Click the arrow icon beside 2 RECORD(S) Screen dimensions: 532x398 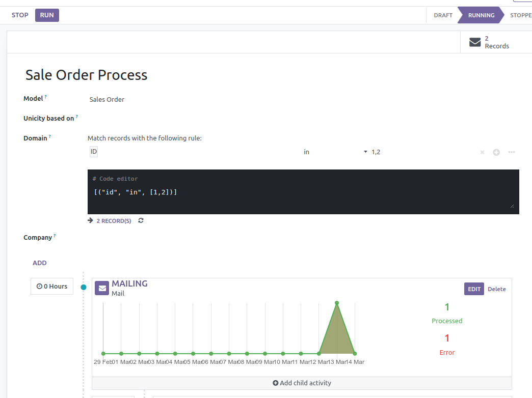[90, 221]
